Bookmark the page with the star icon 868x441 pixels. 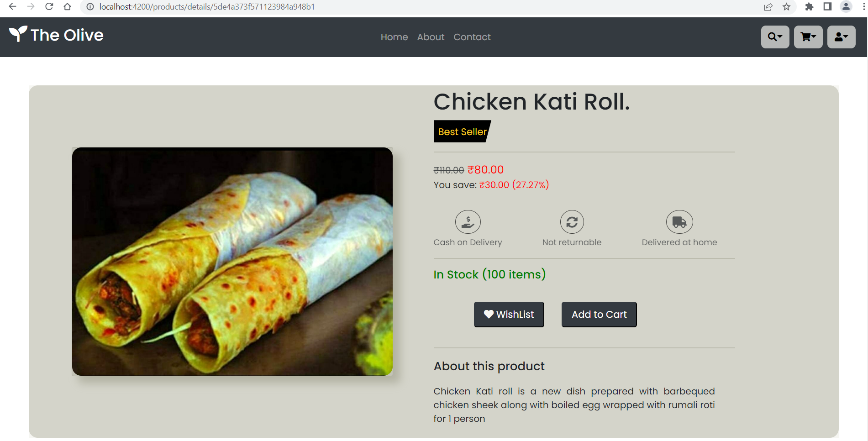click(x=787, y=7)
